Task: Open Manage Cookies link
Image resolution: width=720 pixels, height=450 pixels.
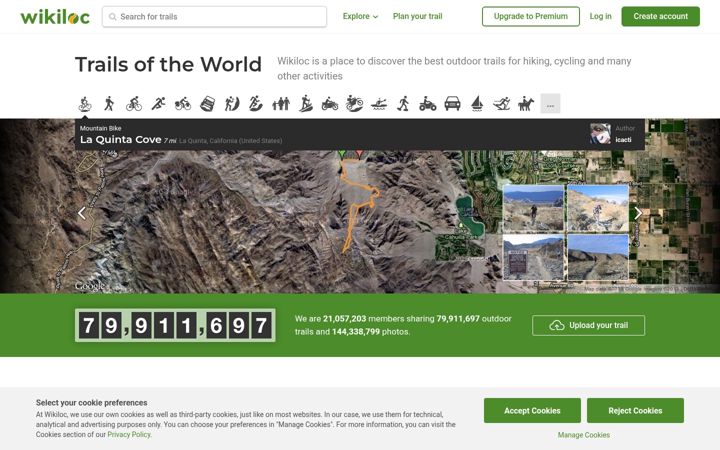Action: coord(584,435)
